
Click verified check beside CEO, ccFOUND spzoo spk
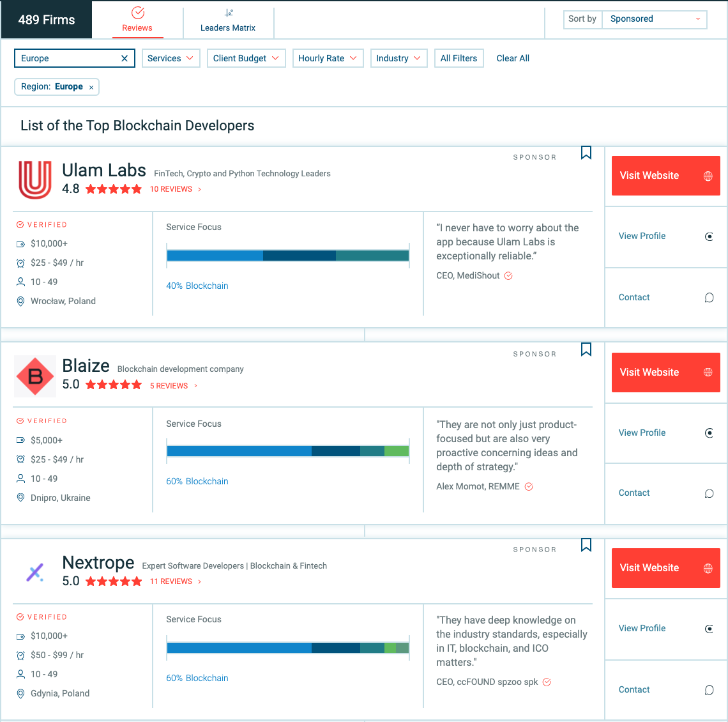pos(547,682)
